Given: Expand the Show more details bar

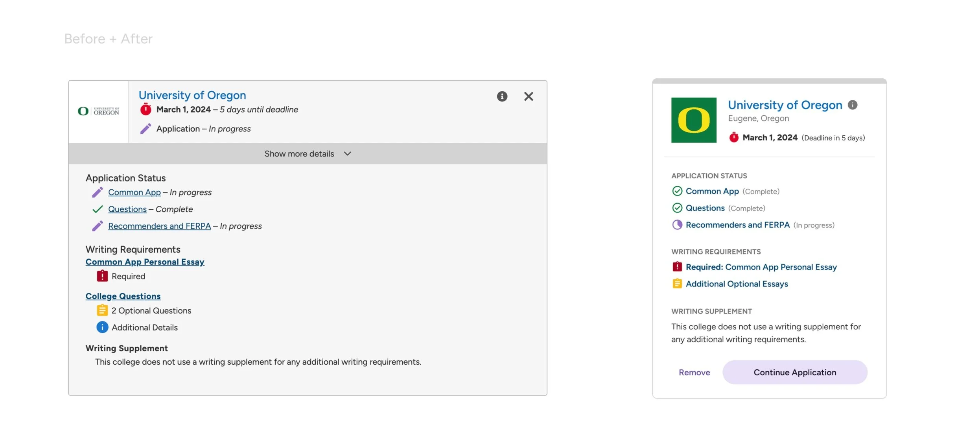Looking at the screenshot, I should [x=299, y=154].
